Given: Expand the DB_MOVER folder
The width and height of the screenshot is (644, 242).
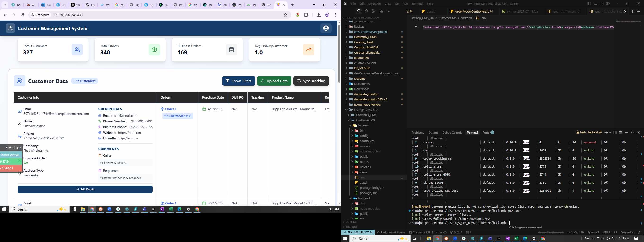Looking at the screenshot, I should pos(374,68).
